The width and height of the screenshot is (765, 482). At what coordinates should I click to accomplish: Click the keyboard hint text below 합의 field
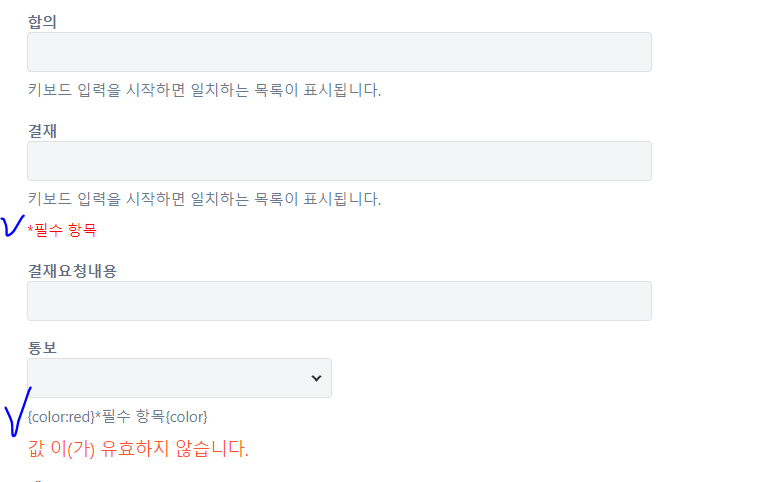pyautogui.click(x=204, y=90)
